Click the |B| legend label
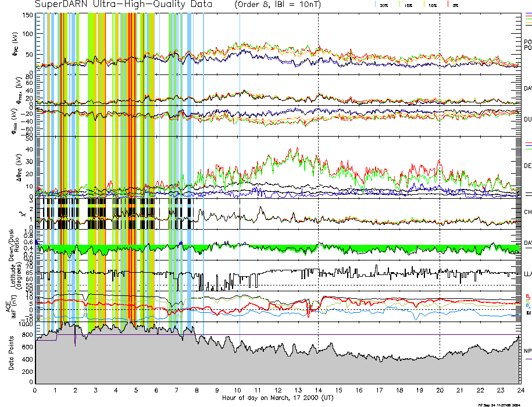This screenshot has width=532, height=407. pyautogui.click(x=528, y=313)
